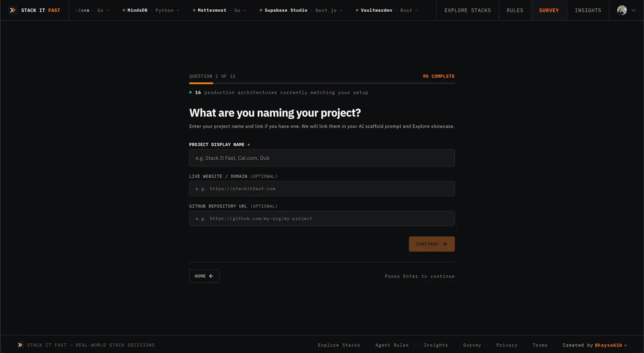Click the arrow icon on Continue
Viewport: 644px width, 353px height.
tap(445, 244)
